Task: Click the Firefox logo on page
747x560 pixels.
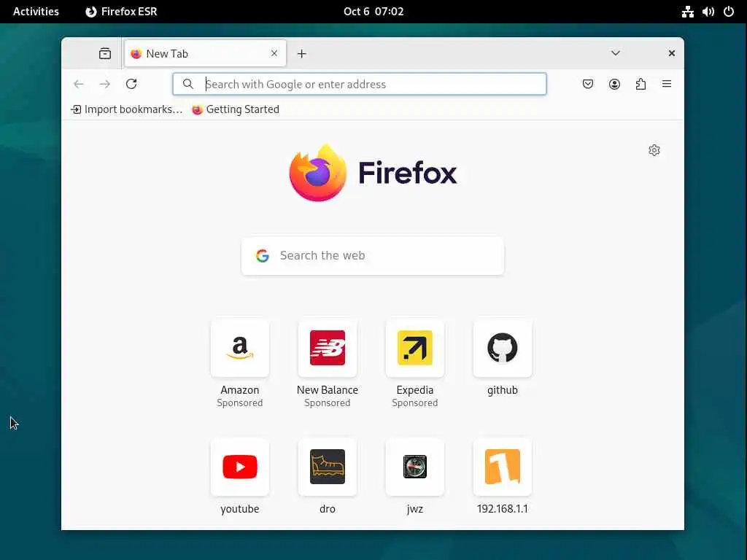Action: 373,172
